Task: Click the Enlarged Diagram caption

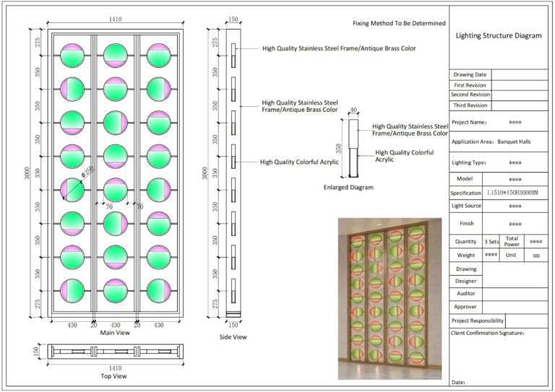Action: 348,187
